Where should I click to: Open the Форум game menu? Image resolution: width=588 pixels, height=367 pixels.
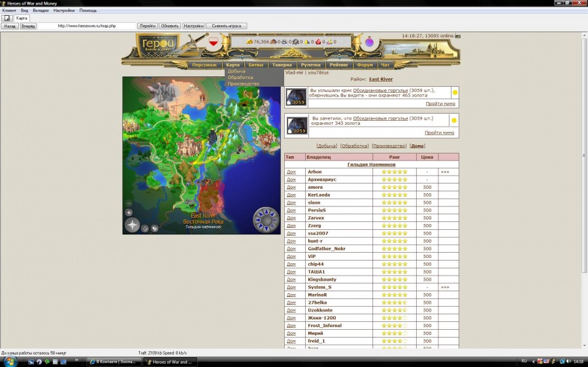pos(365,65)
